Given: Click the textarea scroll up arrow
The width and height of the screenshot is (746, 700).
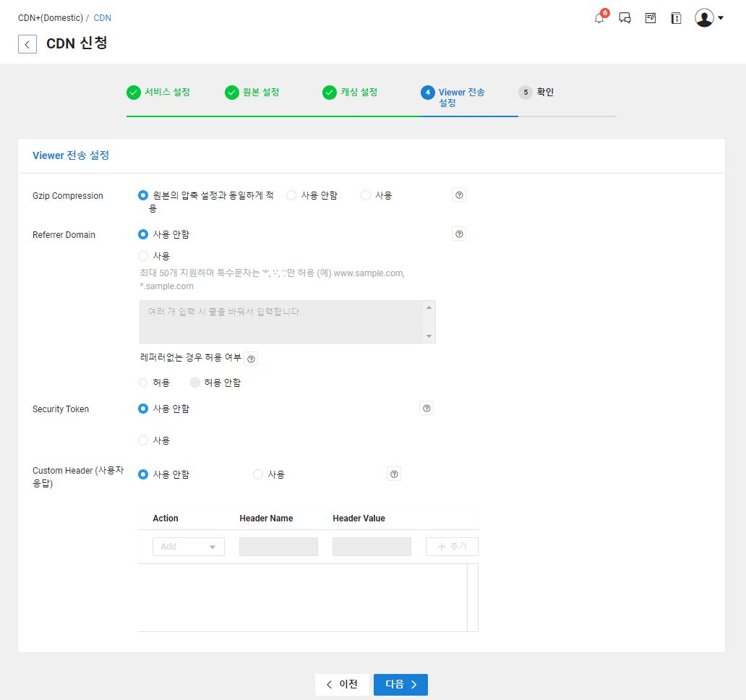Looking at the screenshot, I should 429,307.
